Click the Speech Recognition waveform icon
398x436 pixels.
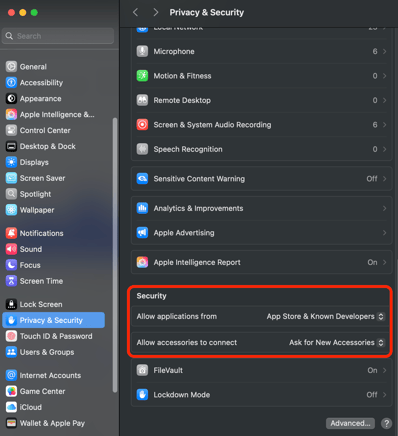[142, 149]
